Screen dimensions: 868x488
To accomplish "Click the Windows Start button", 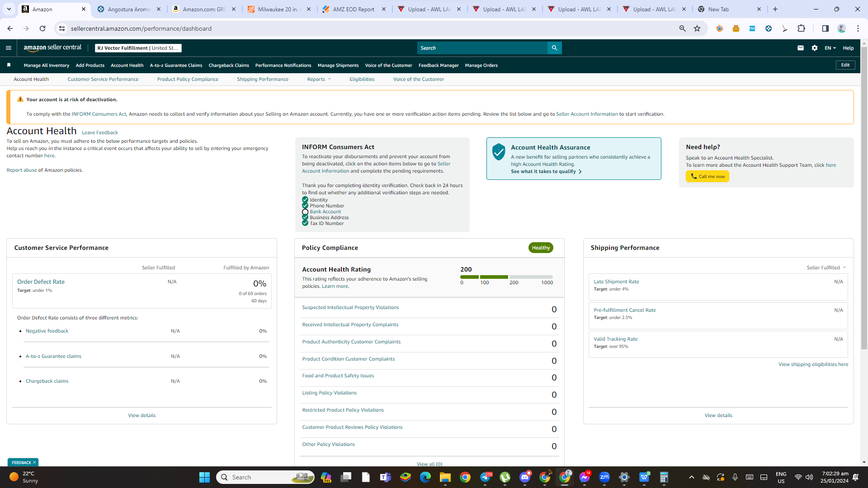I will (x=204, y=477).
